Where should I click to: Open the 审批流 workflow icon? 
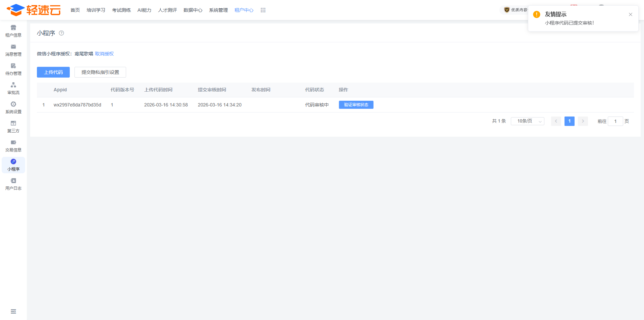13,85
